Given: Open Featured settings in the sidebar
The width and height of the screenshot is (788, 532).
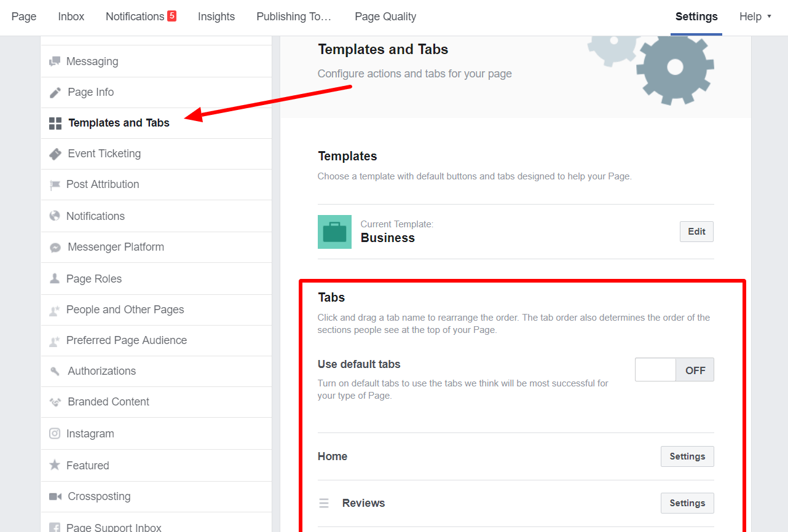Looking at the screenshot, I should pyautogui.click(x=156, y=465).
